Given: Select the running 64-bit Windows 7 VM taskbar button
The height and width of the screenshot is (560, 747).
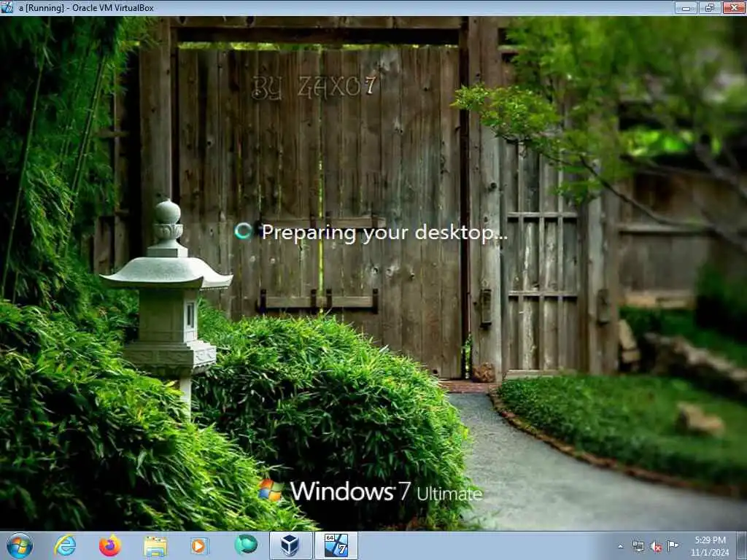Looking at the screenshot, I should click(x=336, y=545).
